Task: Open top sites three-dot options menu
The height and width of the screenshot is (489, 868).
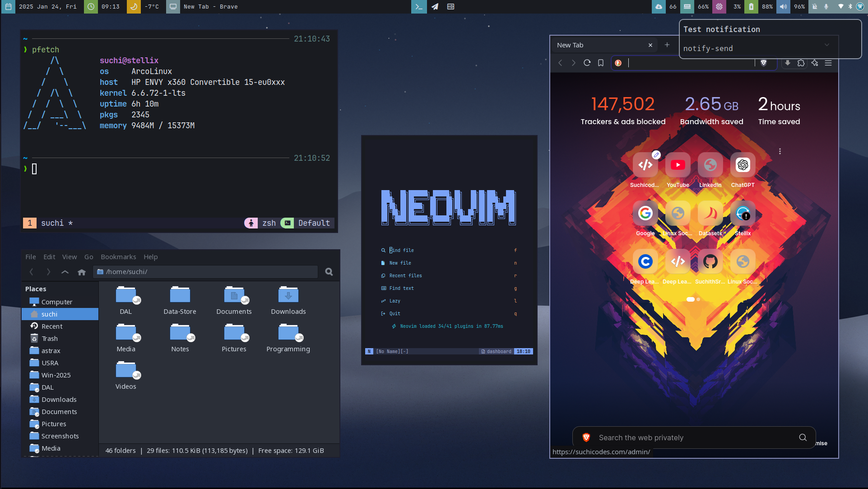Action: pos(780,151)
